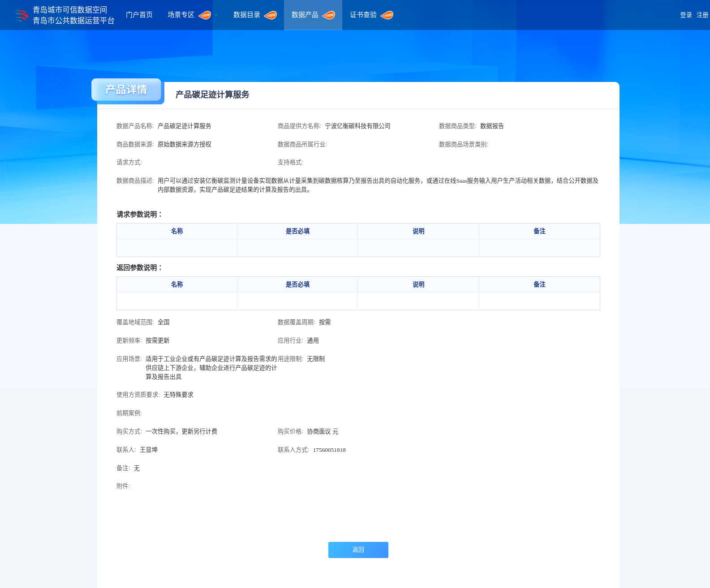This screenshot has height=588, width=710.
Task: Click the new badge beside 证书查验
Action: (387, 15)
